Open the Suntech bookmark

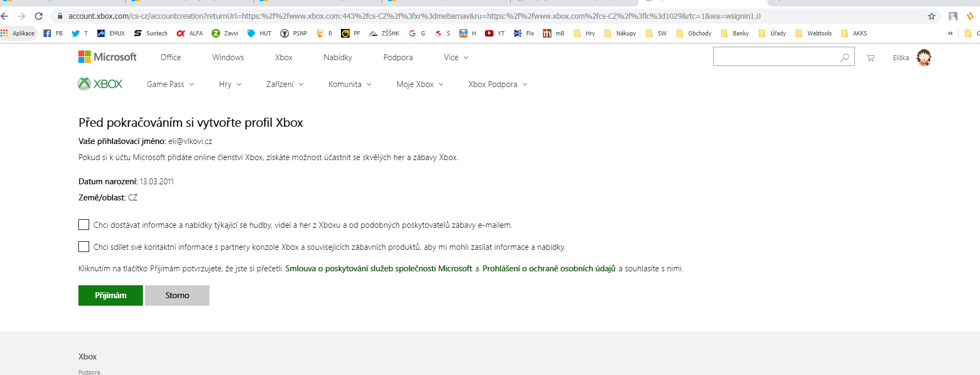(x=151, y=33)
